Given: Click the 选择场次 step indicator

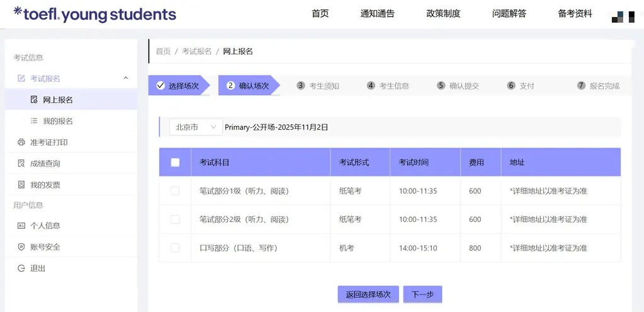Looking at the screenshot, I should pyautogui.click(x=178, y=86).
